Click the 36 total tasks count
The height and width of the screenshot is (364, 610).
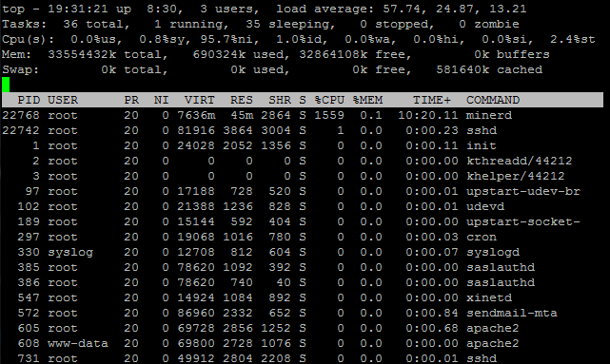(96, 24)
